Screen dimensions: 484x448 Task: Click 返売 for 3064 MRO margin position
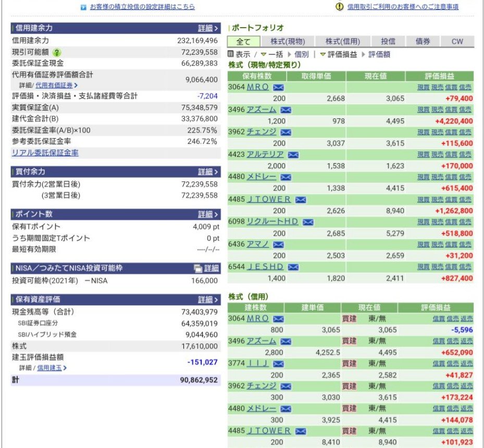point(467,318)
